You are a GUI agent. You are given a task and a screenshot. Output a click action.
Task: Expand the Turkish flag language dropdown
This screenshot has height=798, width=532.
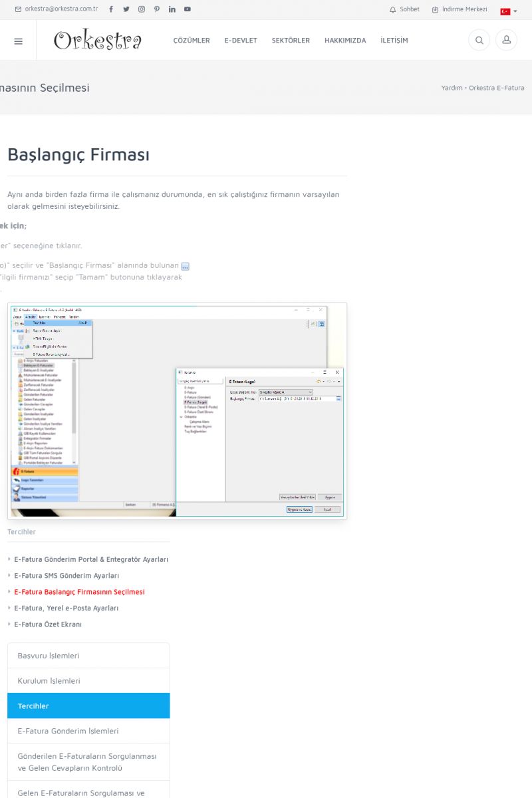(509, 11)
